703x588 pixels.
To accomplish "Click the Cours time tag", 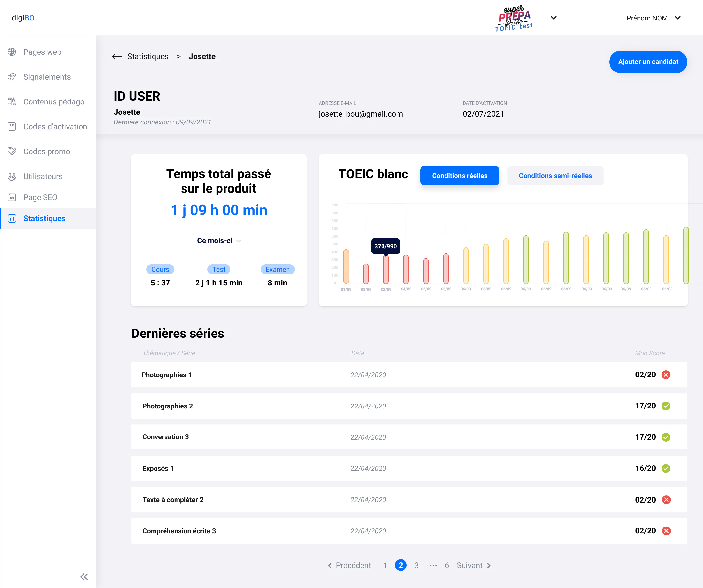I will tap(160, 269).
